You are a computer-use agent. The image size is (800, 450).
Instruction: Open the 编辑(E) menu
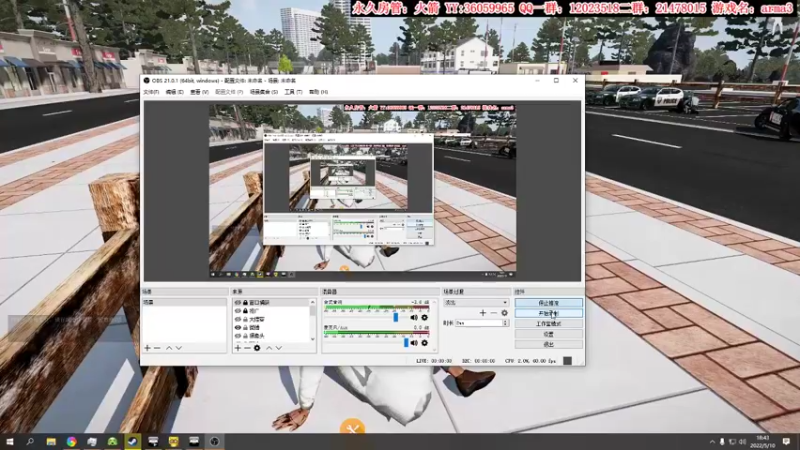[174, 92]
